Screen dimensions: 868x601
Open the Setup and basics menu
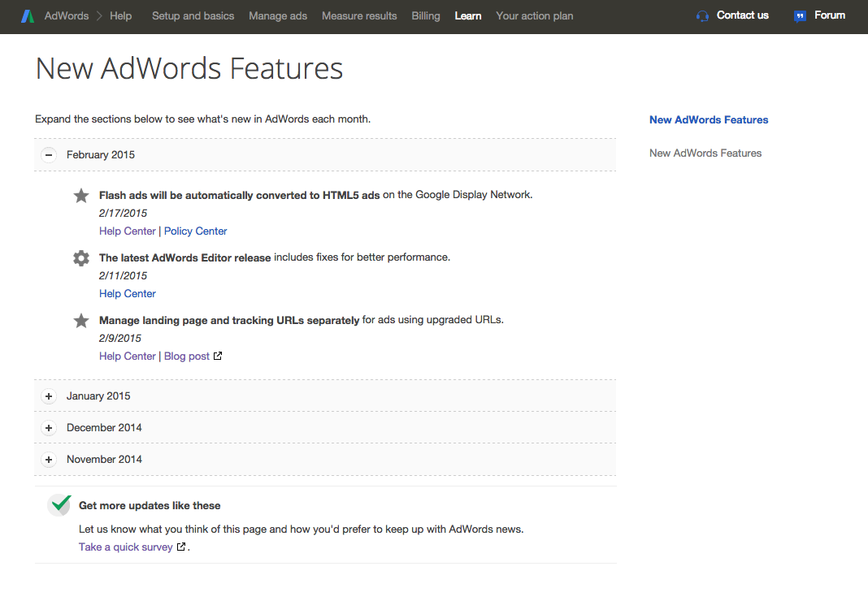tap(193, 16)
